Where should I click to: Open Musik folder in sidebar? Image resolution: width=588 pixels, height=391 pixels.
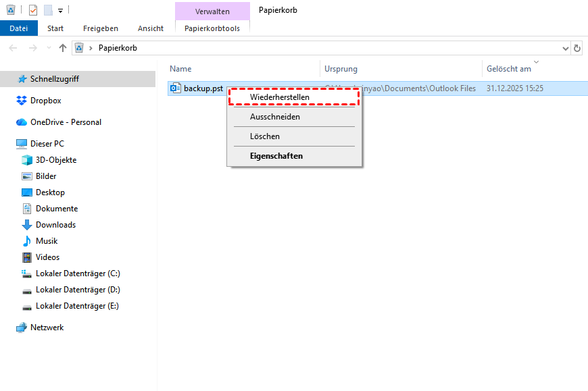tap(46, 241)
